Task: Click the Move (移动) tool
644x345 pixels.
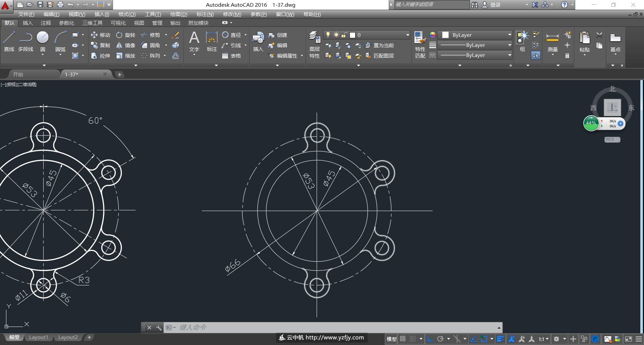Action: click(100, 35)
